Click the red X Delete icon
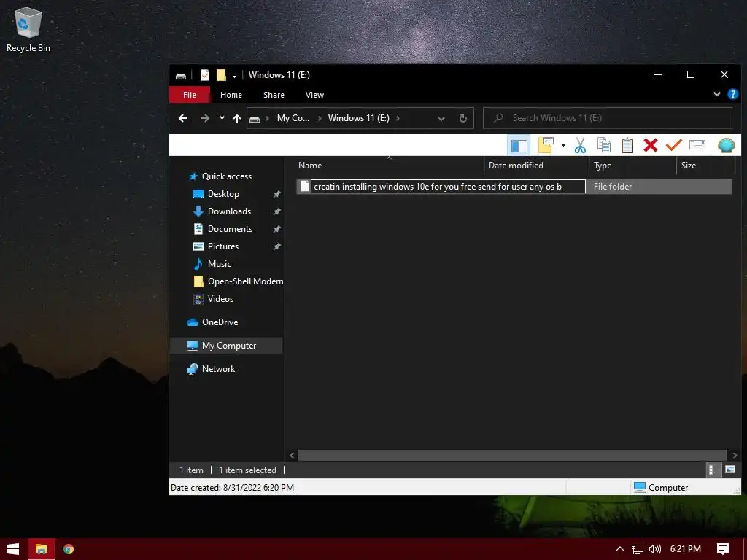The height and width of the screenshot is (560, 747). [x=650, y=145]
